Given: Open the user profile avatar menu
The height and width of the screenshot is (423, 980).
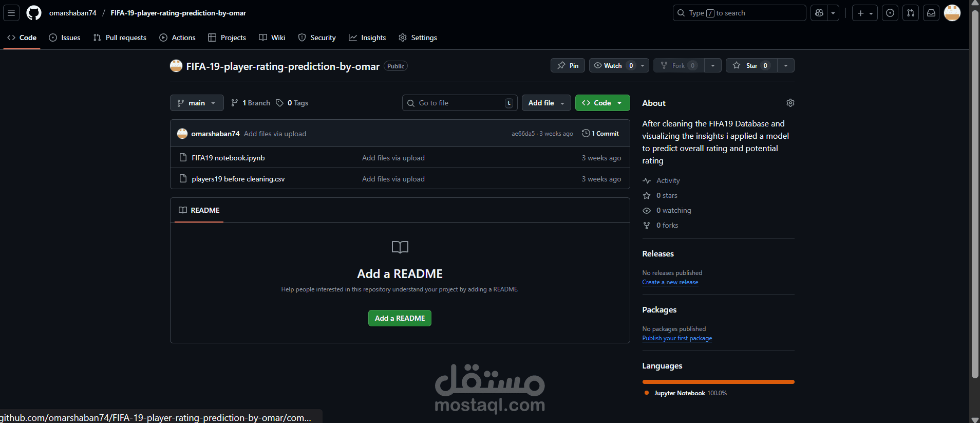Looking at the screenshot, I should coord(952,13).
